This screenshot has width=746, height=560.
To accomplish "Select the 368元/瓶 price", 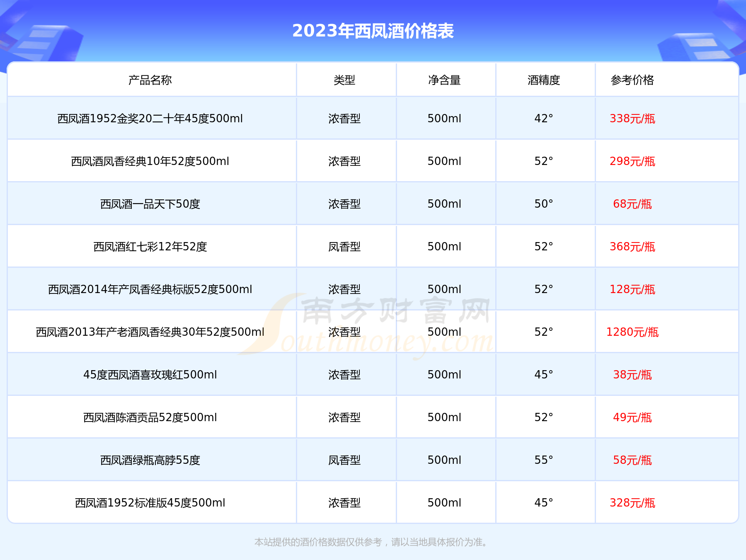I will click(632, 247).
